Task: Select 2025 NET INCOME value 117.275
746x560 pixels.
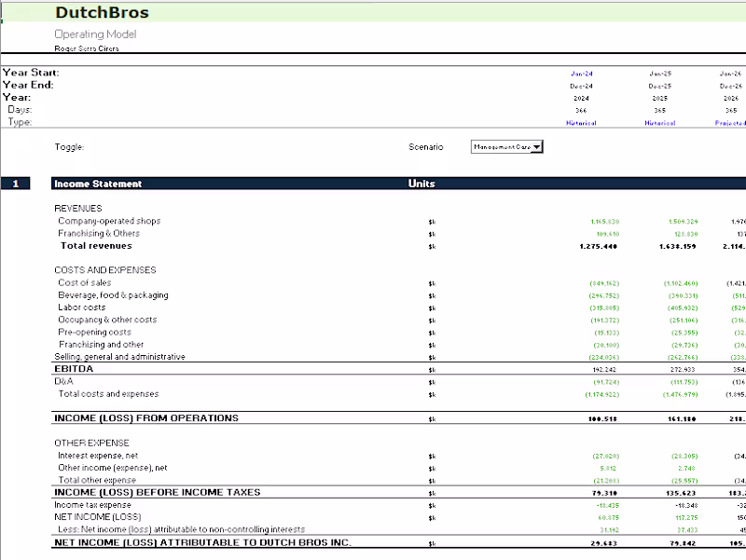Action: click(x=686, y=518)
